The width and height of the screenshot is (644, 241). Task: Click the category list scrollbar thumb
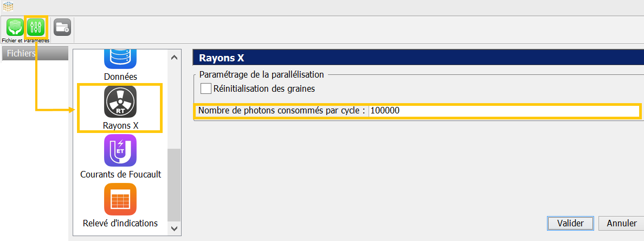[x=174, y=185]
